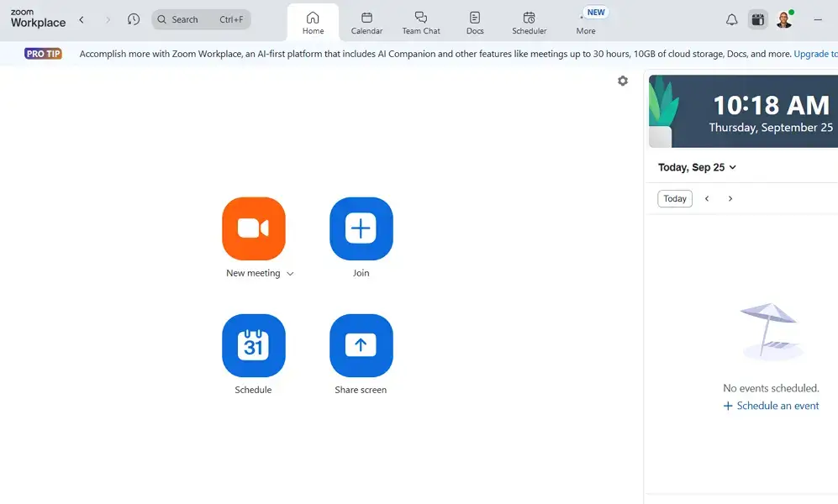Switch to the Team Chat tab
The height and width of the screenshot is (504, 838).
click(420, 21)
